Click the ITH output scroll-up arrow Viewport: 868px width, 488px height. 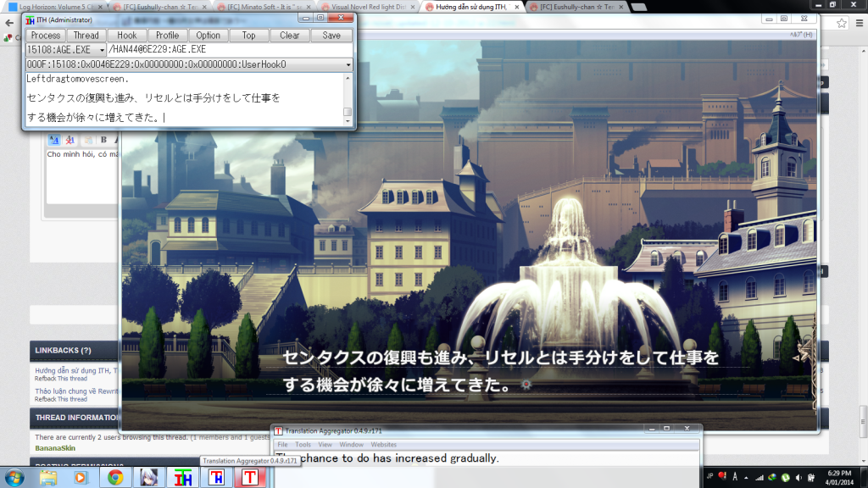(x=348, y=78)
